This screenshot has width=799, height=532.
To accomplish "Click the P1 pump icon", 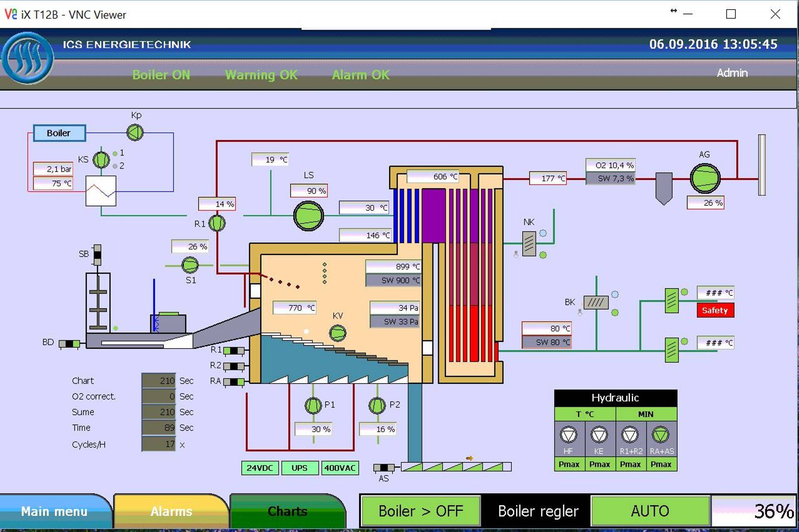I will [x=313, y=405].
